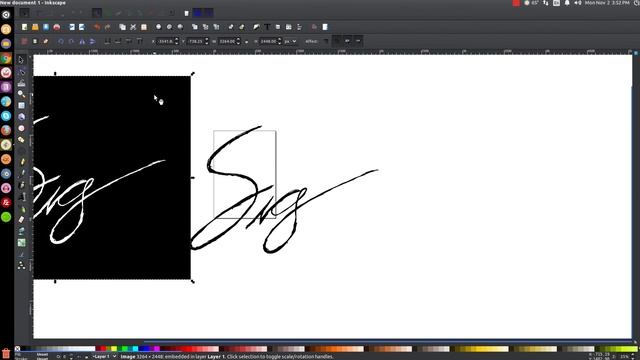
Task: Duplicate the selected objects
Action: click(195, 27)
